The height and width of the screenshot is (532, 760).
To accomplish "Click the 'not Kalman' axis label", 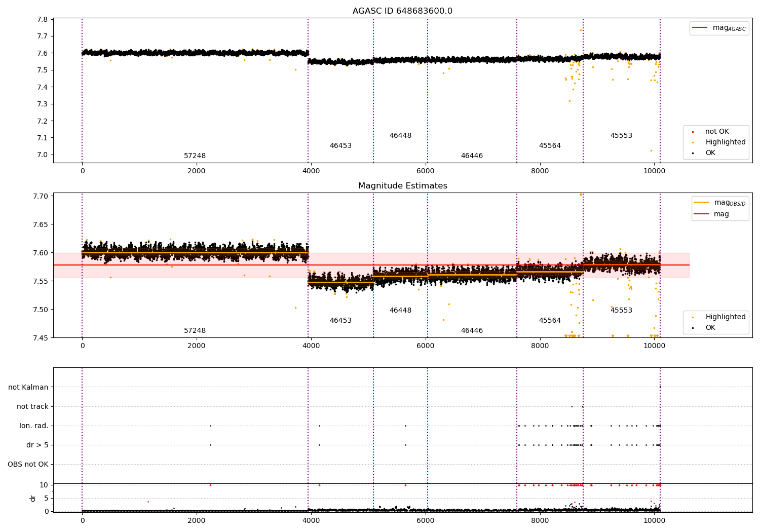I will click(x=28, y=387).
